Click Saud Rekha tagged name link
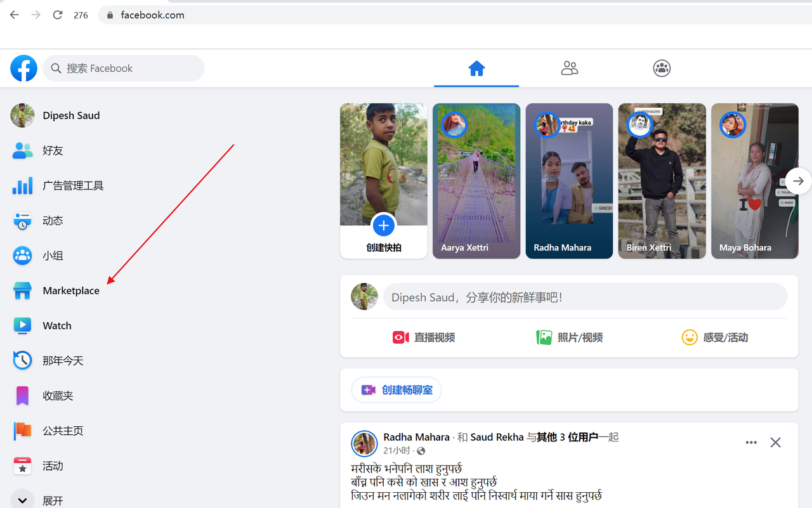 tap(496, 437)
